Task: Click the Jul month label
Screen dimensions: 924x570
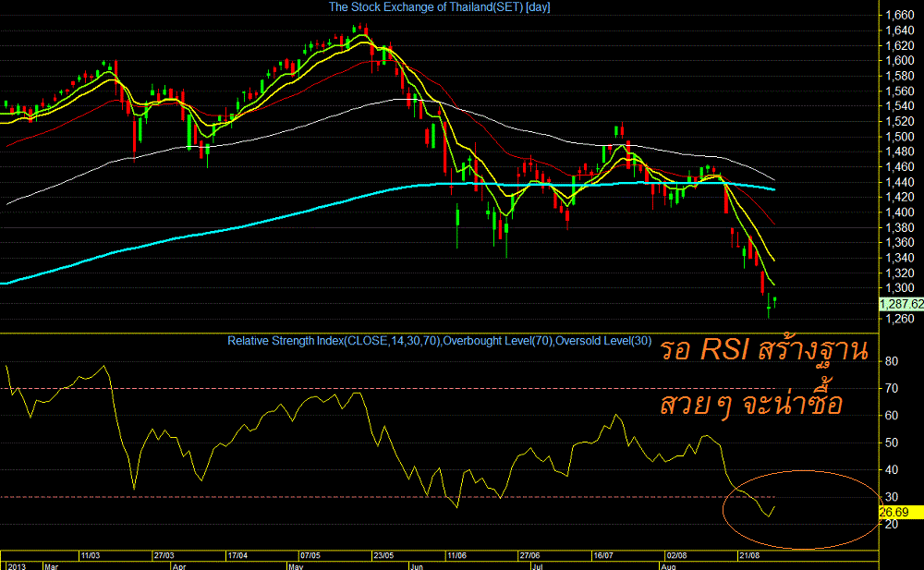Action: pyautogui.click(x=537, y=566)
